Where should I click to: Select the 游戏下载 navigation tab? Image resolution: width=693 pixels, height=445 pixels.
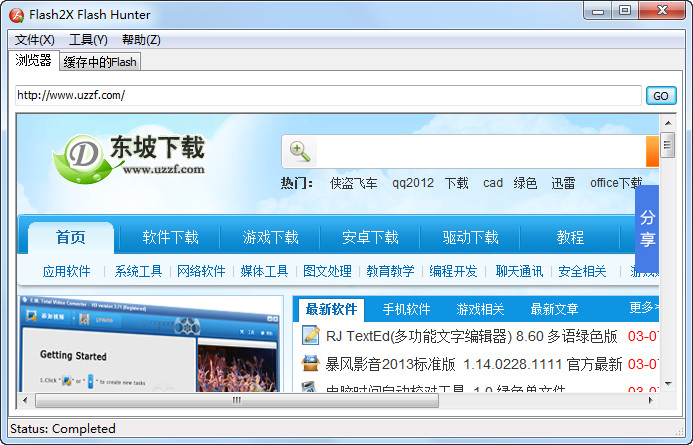[x=270, y=238]
